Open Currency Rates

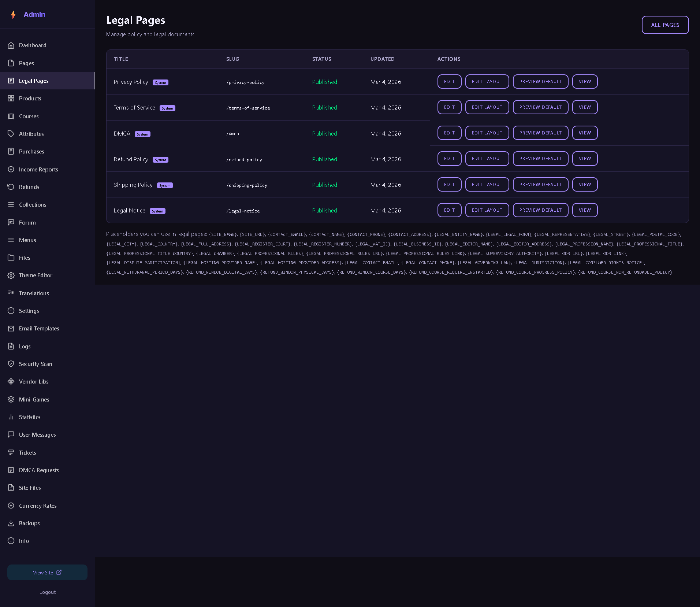(47, 506)
